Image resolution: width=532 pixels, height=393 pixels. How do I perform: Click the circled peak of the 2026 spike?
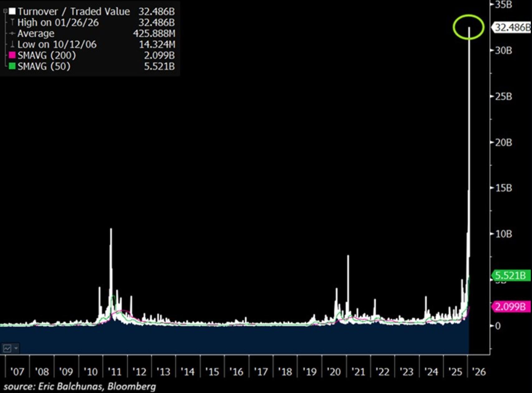point(469,28)
